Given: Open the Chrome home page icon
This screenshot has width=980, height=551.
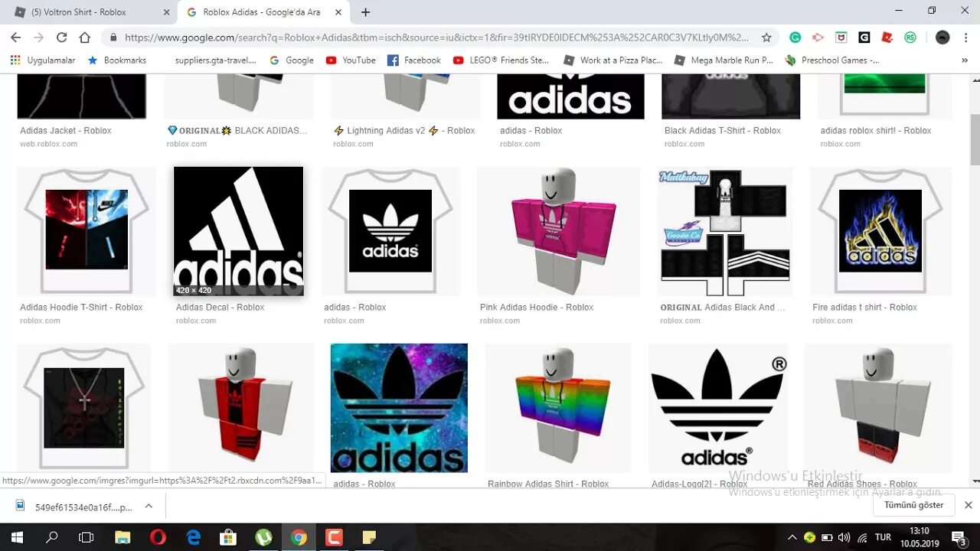Looking at the screenshot, I should [85, 37].
